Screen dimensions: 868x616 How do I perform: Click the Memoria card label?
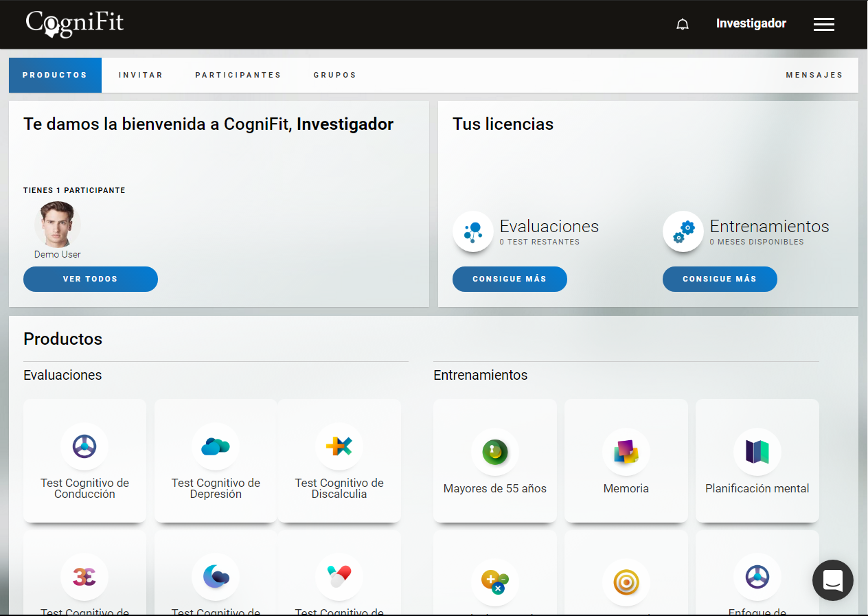point(626,488)
